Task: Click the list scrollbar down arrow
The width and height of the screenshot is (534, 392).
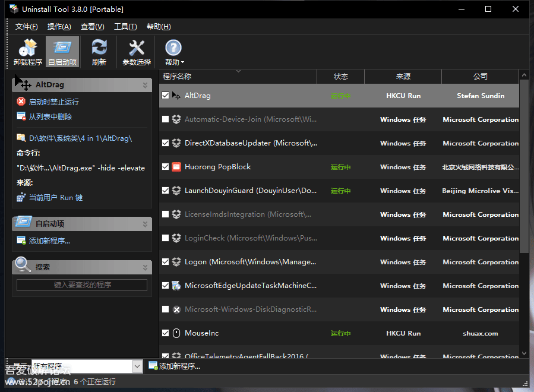Action: click(524, 353)
